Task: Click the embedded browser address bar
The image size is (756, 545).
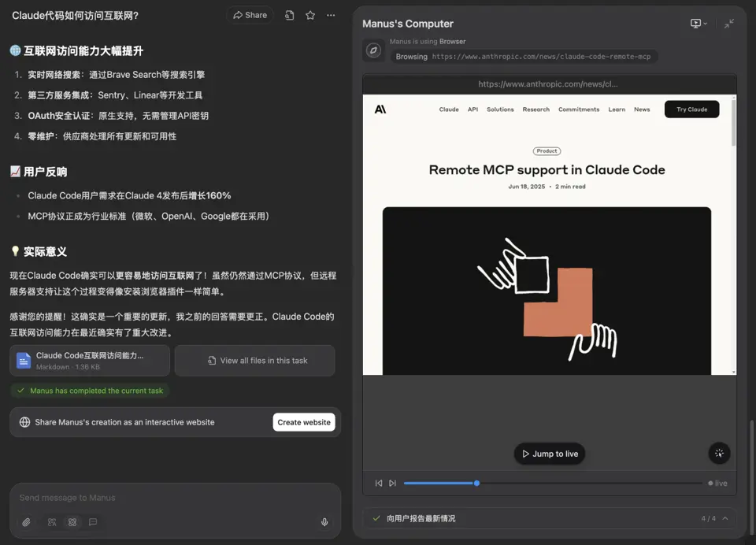Action: coord(548,84)
